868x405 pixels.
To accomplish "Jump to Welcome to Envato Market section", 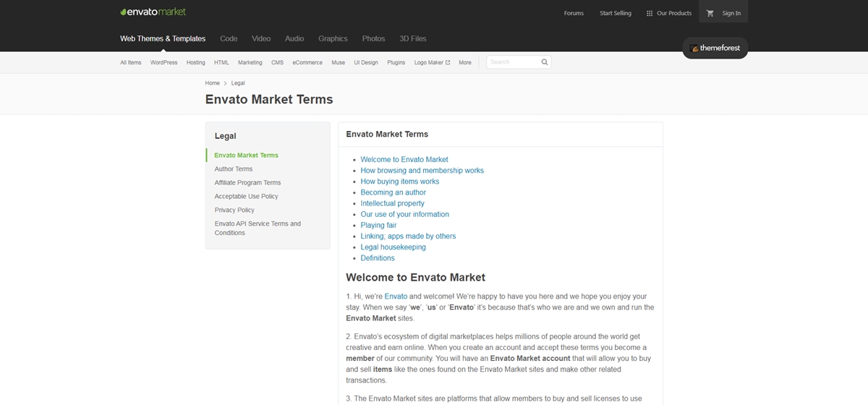I will [x=404, y=159].
